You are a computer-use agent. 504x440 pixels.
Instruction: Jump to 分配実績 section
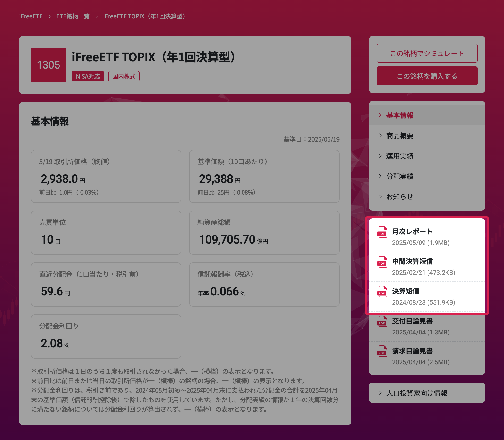427,176
